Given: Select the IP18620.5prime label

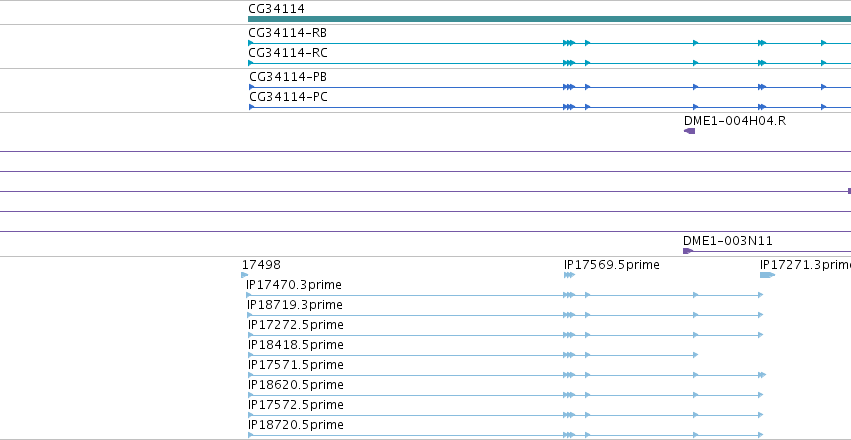Looking at the screenshot, I should (296, 385).
